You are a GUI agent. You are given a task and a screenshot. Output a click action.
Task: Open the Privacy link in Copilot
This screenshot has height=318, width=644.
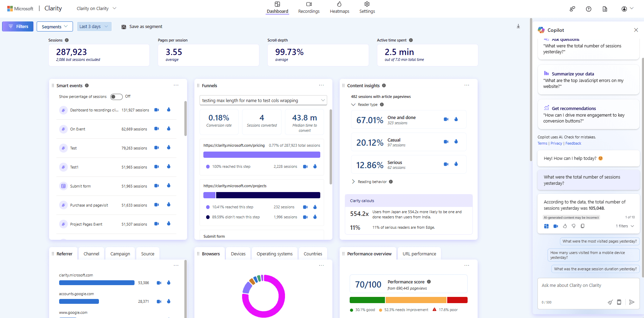[556, 143]
